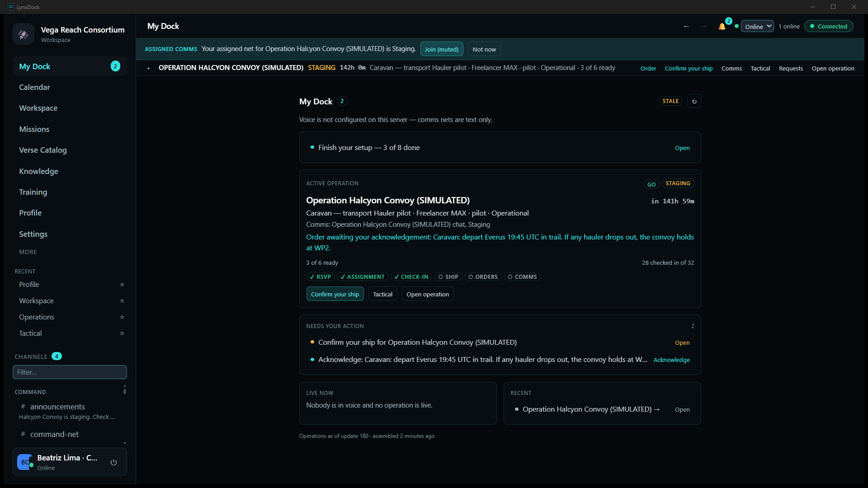This screenshot has width=868, height=488.
Task: Click Tactical button in operation card
Action: 382,294
